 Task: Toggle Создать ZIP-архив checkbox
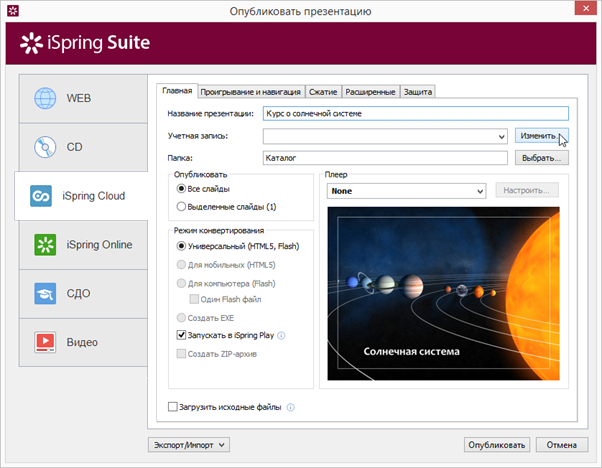pos(181,354)
